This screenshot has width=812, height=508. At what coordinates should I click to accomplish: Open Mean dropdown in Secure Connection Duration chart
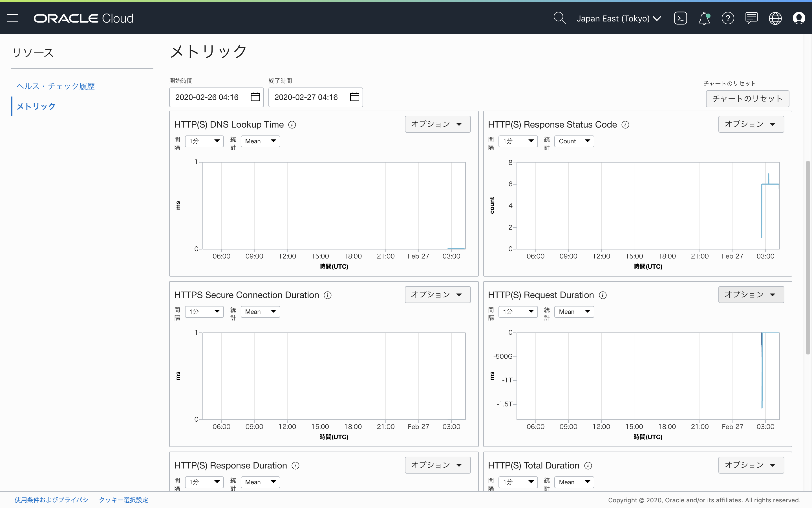pos(261,312)
